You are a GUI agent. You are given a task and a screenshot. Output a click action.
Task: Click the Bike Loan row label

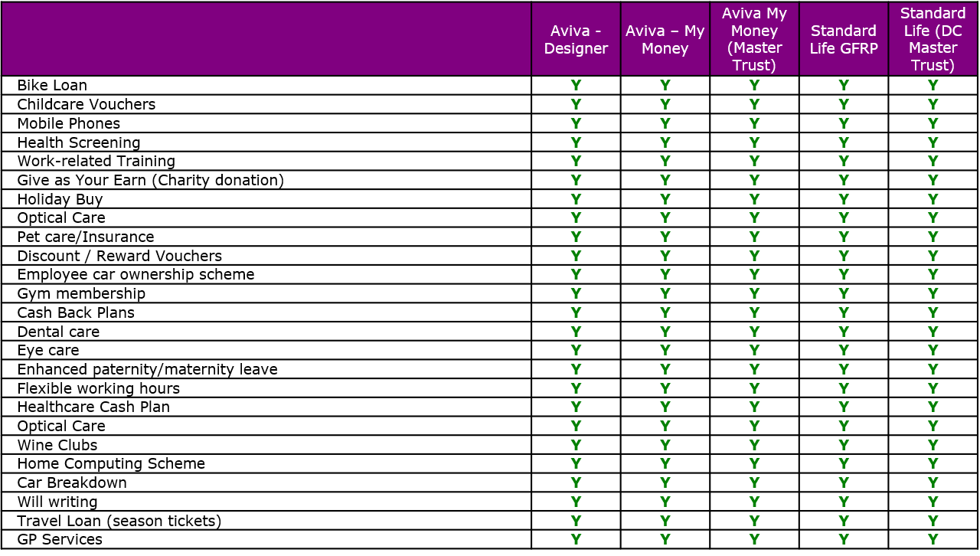(52, 85)
